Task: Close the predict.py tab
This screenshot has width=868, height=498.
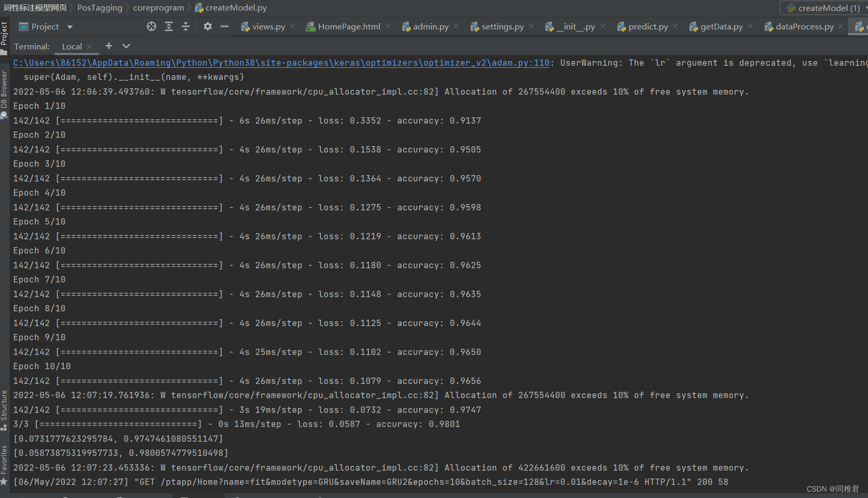Action: [x=675, y=26]
